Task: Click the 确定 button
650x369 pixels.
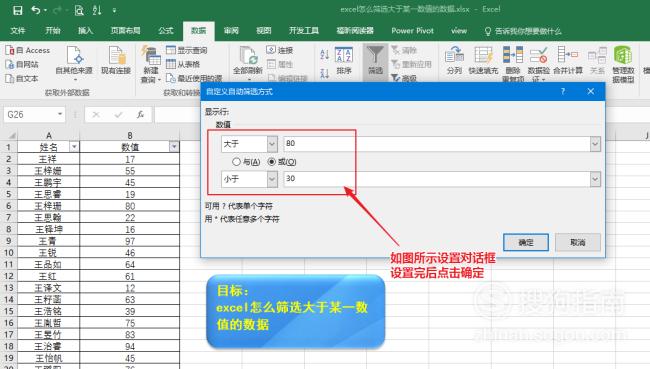Action: (x=526, y=242)
